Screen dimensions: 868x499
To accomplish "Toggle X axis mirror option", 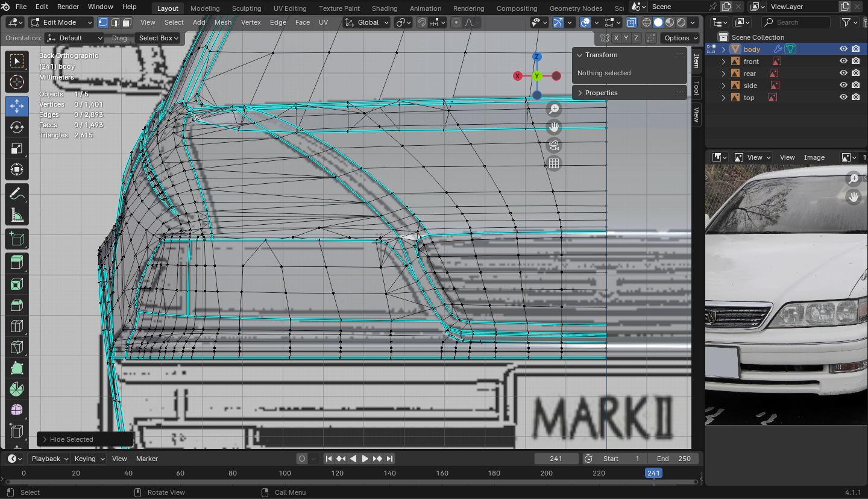I will [x=616, y=38].
